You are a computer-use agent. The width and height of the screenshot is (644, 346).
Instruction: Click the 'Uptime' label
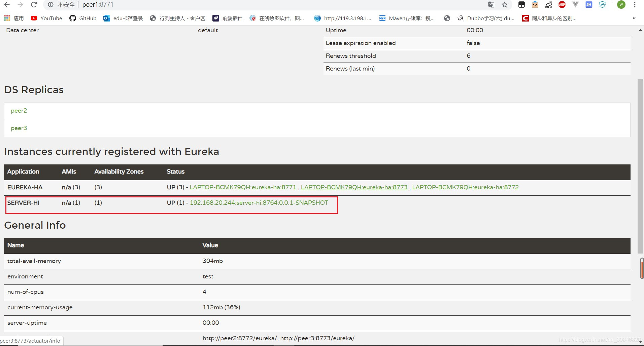click(336, 30)
